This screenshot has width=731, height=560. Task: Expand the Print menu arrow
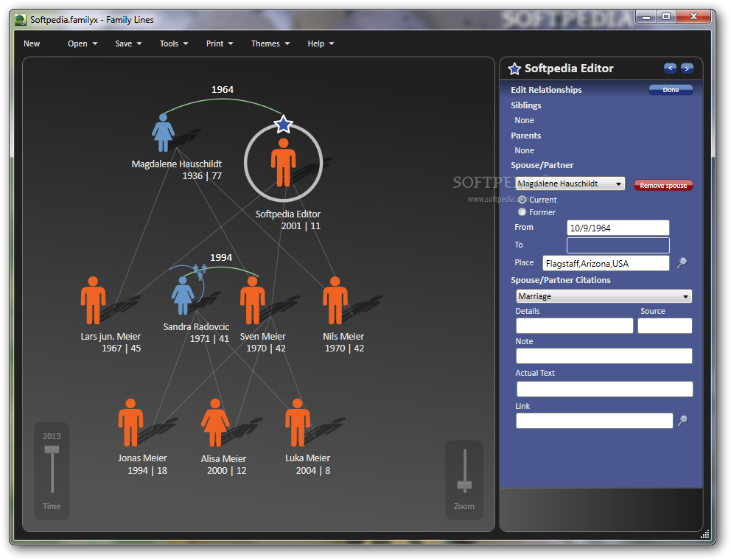pos(231,43)
